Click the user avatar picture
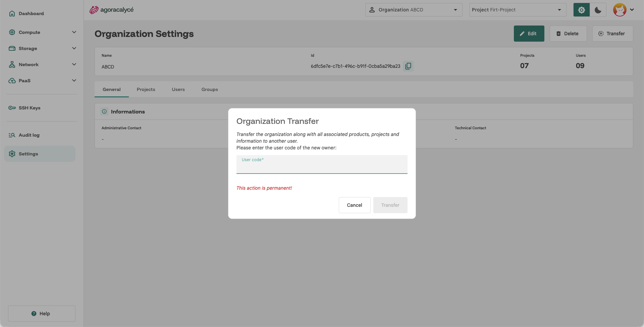The image size is (644, 327). [620, 10]
